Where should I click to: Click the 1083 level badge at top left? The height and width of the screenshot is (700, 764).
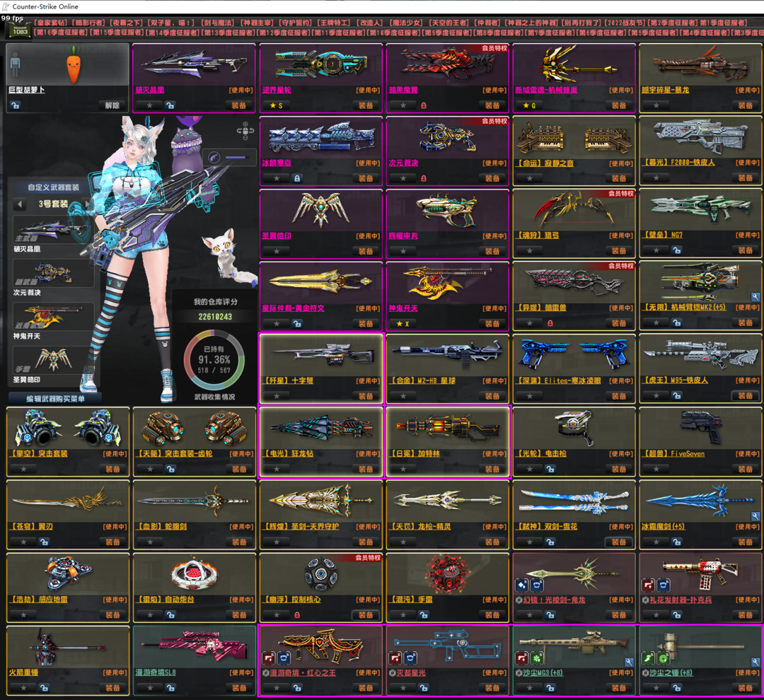(20, 31)
